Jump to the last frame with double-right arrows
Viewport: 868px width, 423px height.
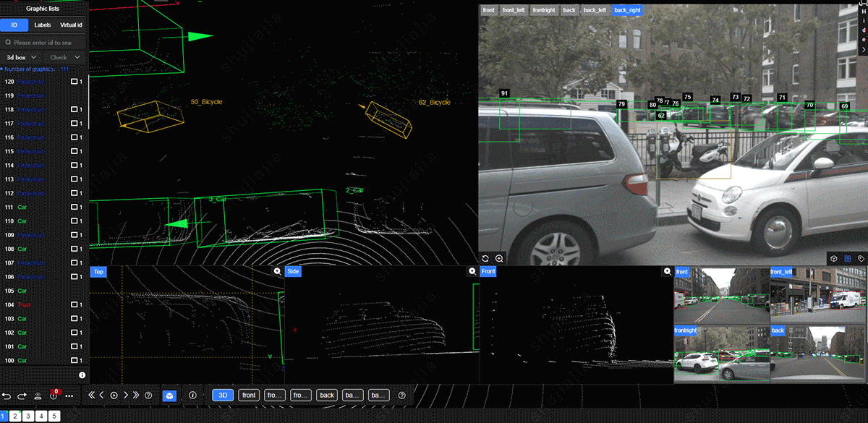(x=136, y=396)
